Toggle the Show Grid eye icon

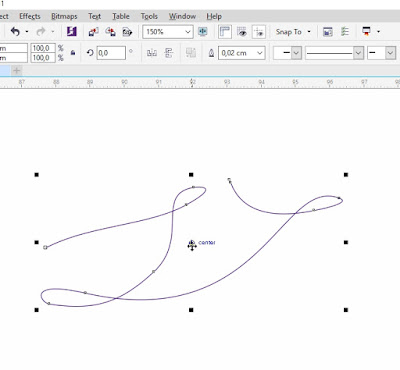(x=242, y=32)
